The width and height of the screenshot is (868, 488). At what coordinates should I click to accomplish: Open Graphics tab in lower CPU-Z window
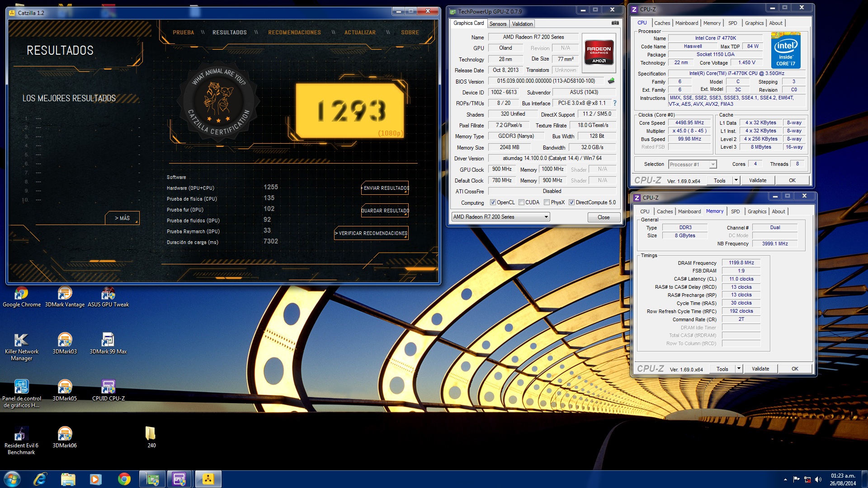pos(757,211)
